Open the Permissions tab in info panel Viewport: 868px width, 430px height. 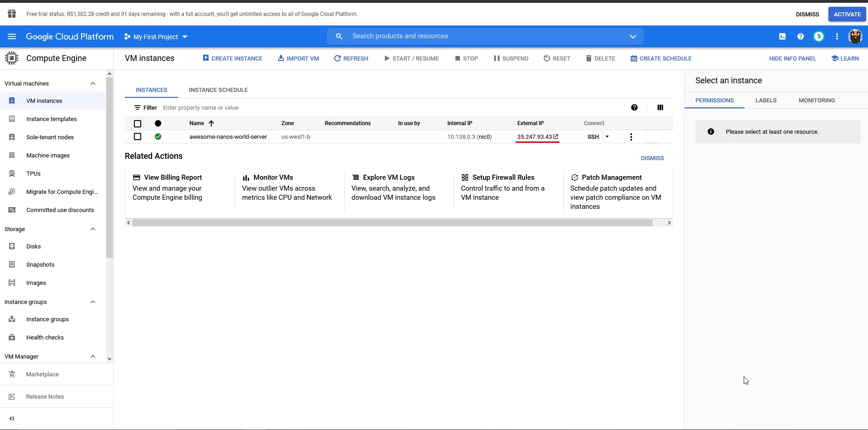click(x=715, y=101)
